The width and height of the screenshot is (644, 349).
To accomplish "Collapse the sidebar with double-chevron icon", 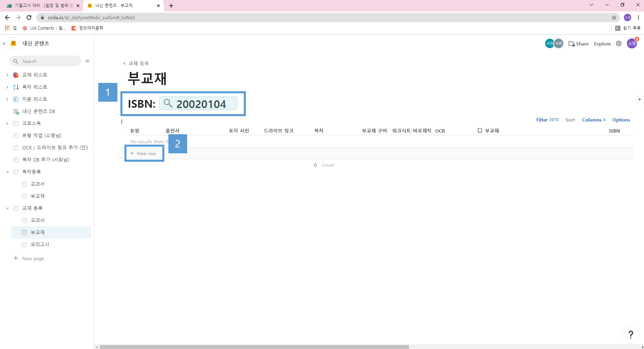I will coord(88,61).
